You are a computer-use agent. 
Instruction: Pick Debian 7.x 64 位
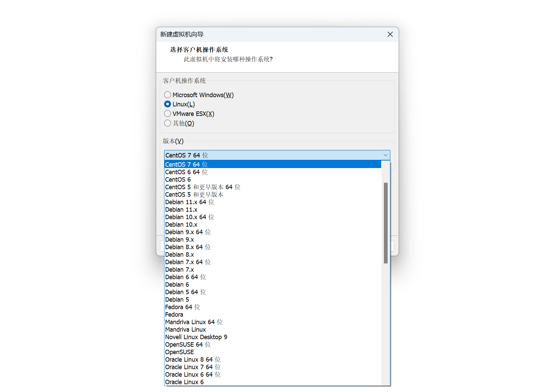click(x=273, y=262)
